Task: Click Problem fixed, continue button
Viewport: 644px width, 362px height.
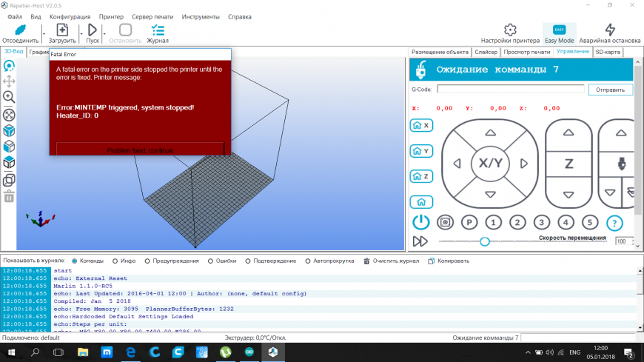Action: click(140, 150)
